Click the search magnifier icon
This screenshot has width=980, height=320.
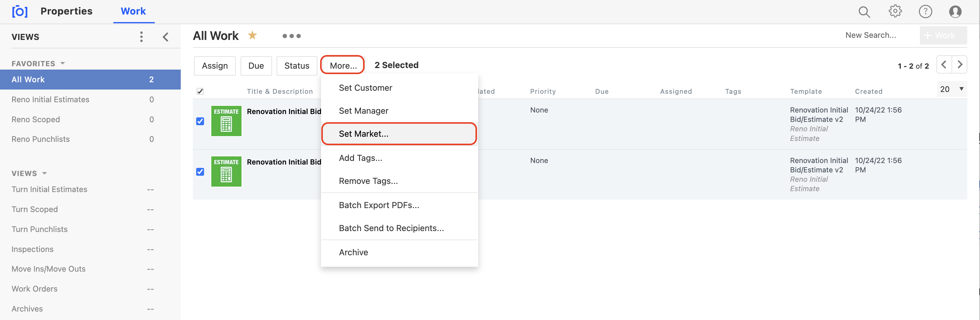864,12
